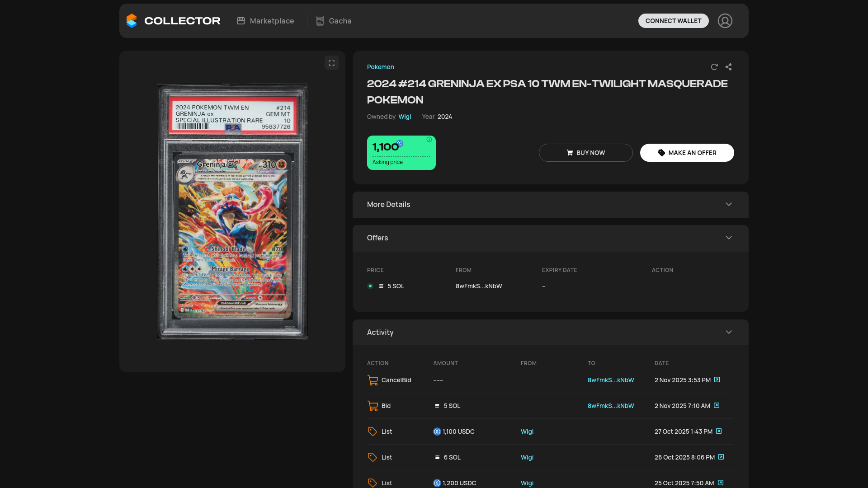The width and height of the screenshot is (868, 488).
Task: Click the EXPIRY DATE column header
Action: (560, 270)
